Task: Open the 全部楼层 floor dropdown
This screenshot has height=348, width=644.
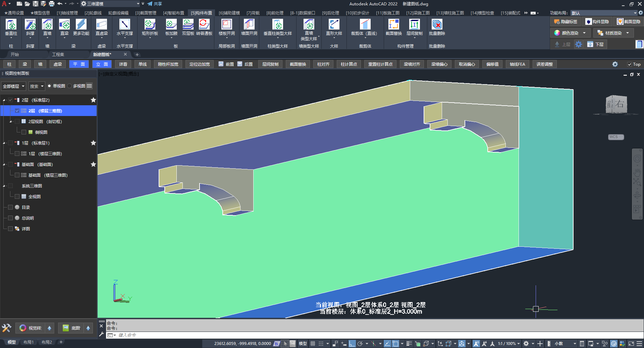Action: 14,86
